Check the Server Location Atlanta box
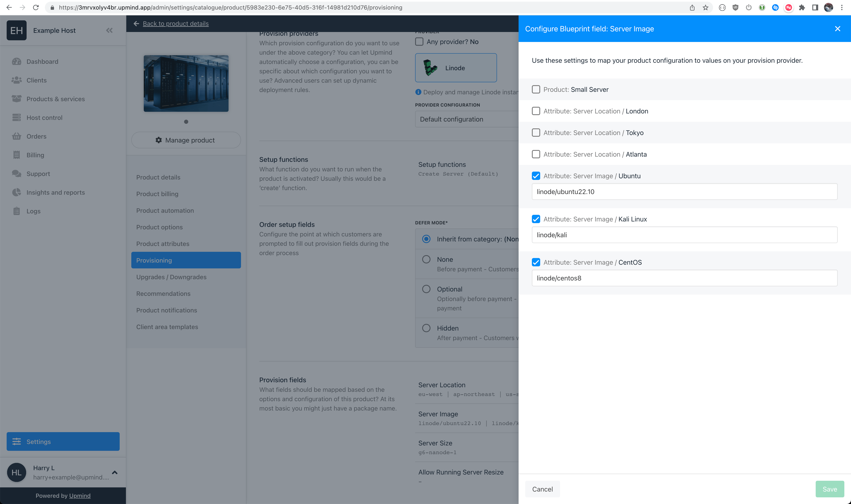This screenshot has height=504, width=851. tap(536, 154)
